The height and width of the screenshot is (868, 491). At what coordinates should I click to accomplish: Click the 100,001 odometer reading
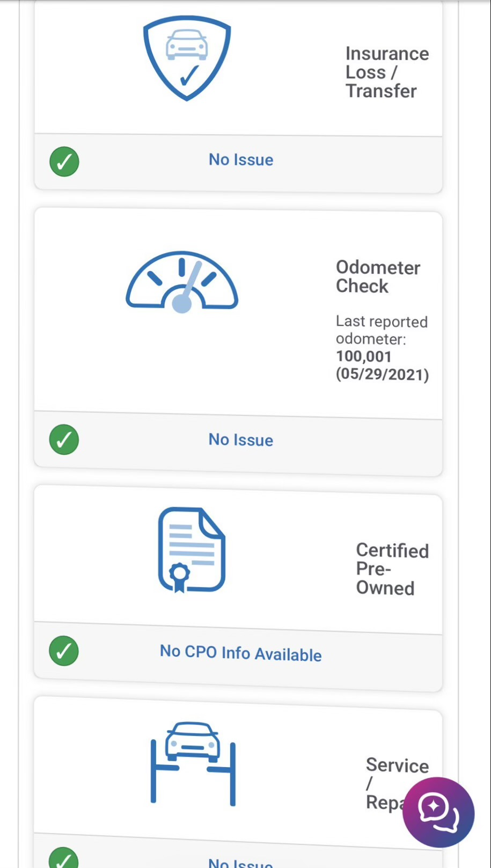364,356
